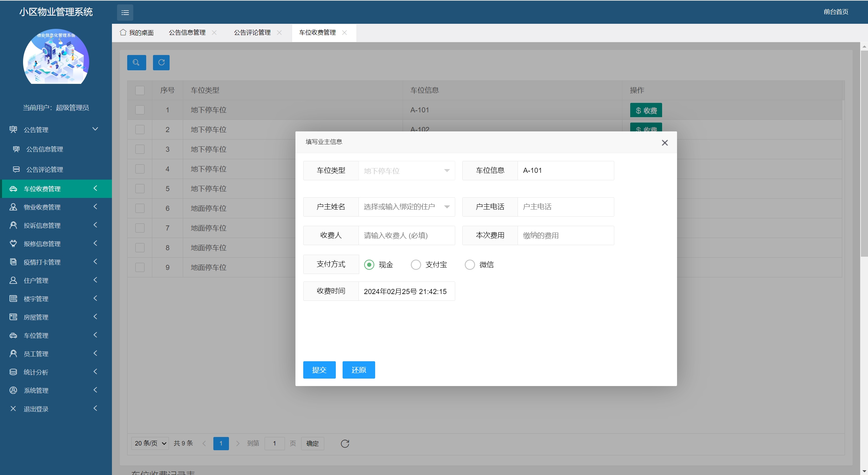The width and height of the screenshot is (868, 475).
Task: Click the magnifier search icon button
Action: pyautogui.click(x=136, y=62)
